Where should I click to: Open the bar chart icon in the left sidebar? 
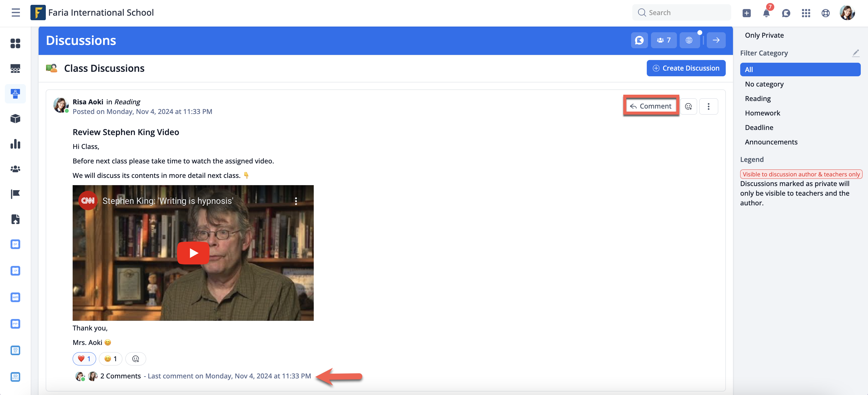click(x=15, y=144)
